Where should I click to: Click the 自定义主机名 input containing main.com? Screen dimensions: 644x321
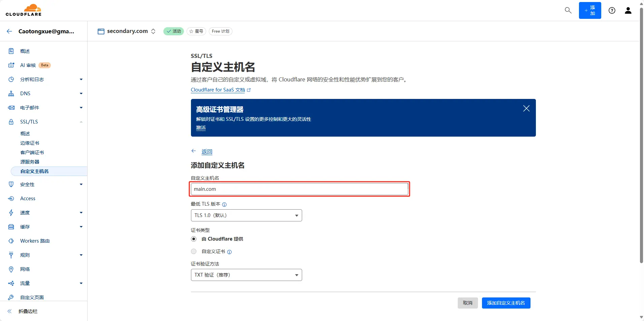tap(299, 189)
